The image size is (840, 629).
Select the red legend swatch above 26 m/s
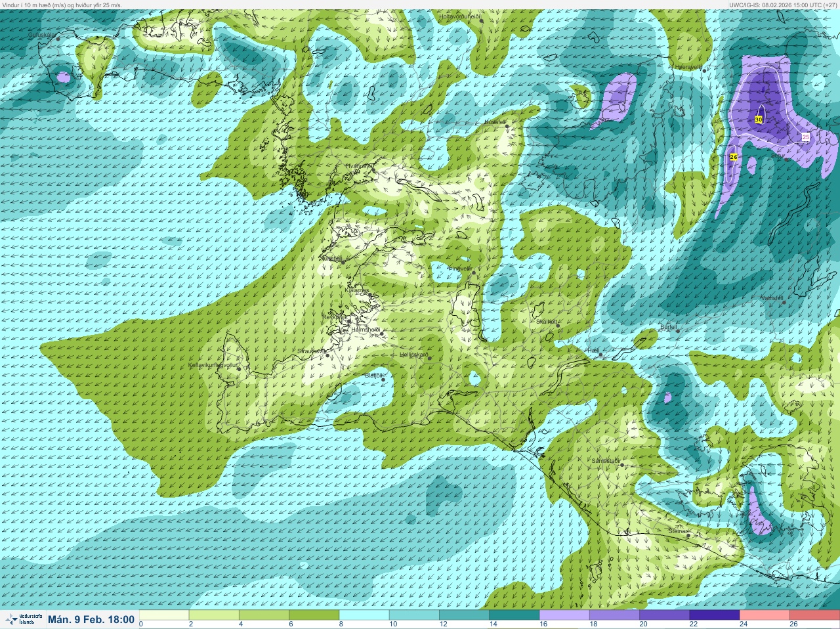(814, 615)
